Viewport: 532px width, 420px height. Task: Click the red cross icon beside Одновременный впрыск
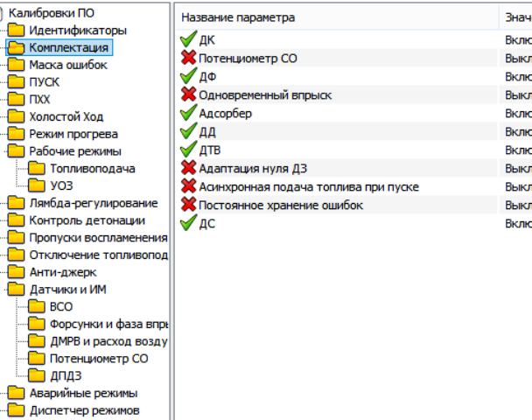click(x=188, y=95)
